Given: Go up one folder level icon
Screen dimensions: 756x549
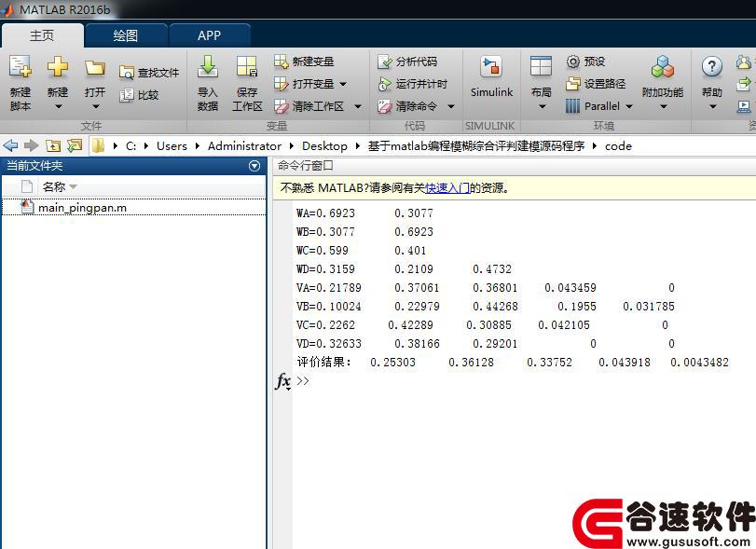Looking at the screenshot, I should click(x=53, y=145).
